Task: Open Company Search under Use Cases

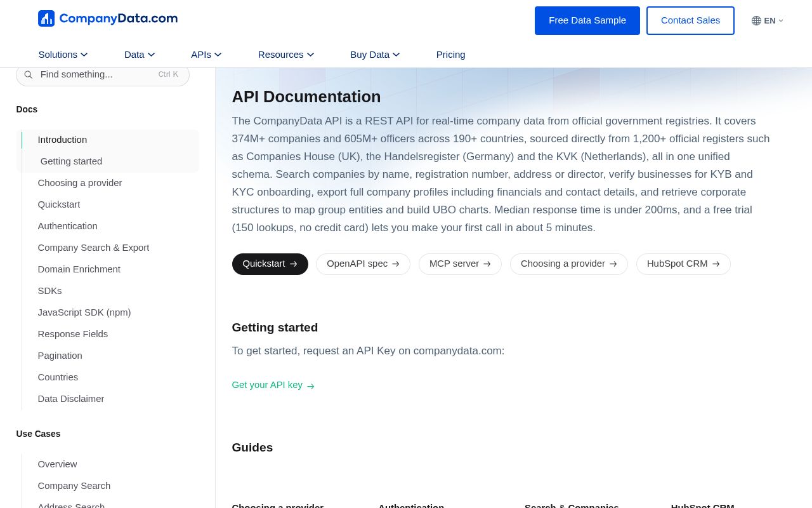Action: coord(74,486)
